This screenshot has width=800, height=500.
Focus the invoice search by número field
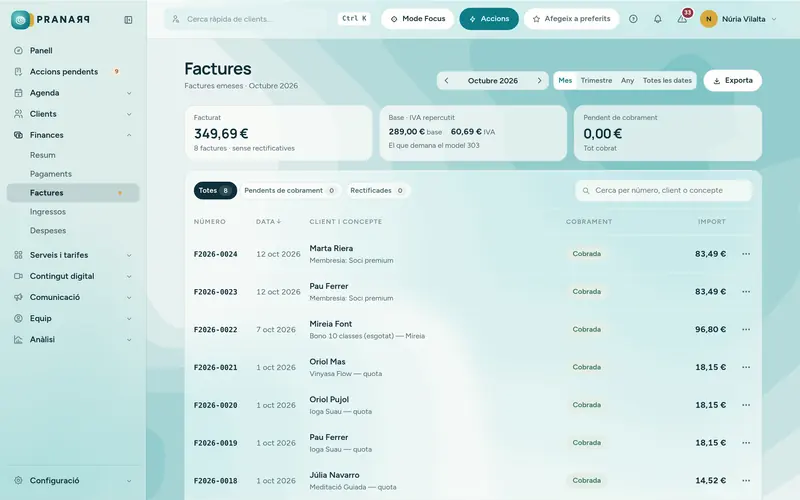[x=664, y=190]
